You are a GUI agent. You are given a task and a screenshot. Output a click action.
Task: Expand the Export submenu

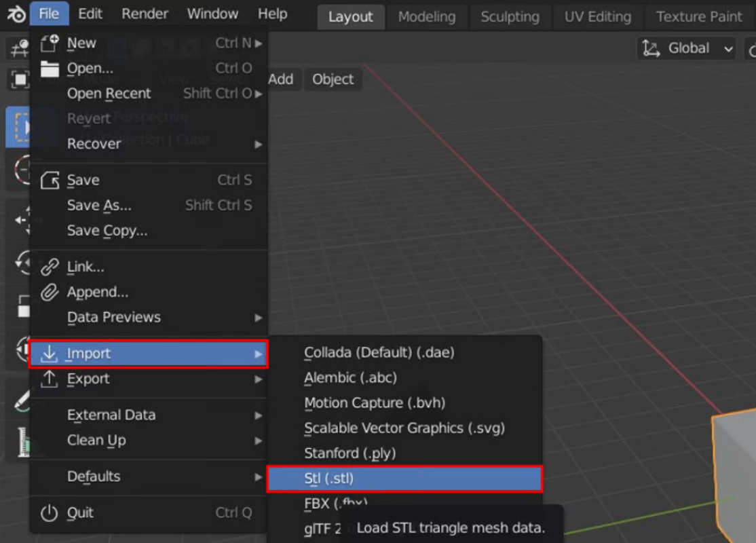click(149, 379)
